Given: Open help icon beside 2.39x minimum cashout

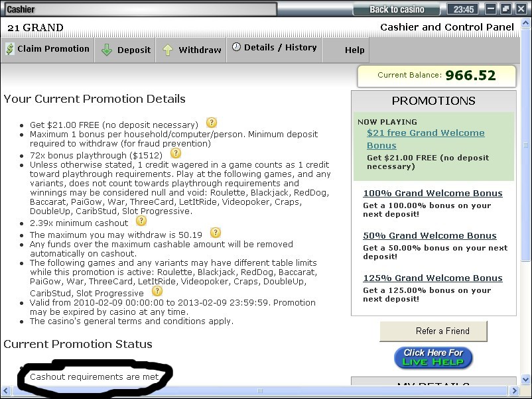Looking at the screenshot, I should [141, 221].
